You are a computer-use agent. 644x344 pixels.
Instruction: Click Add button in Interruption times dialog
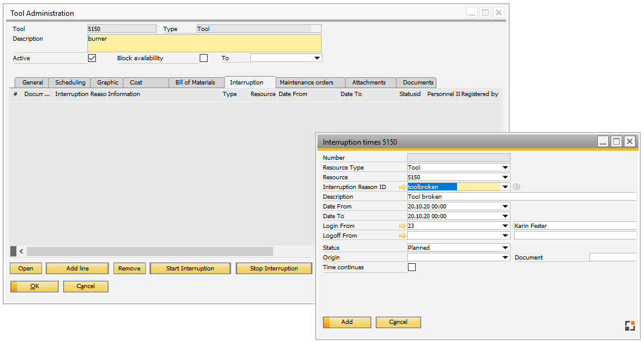347,322
